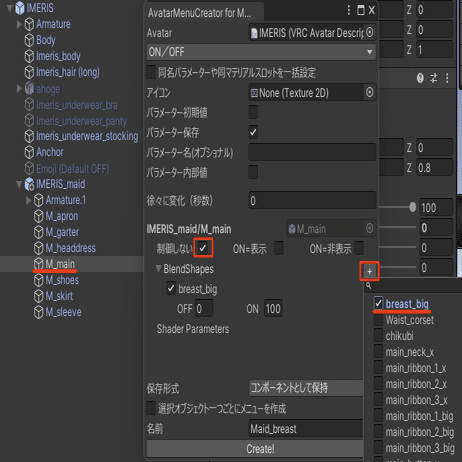462x462 pixels.
Task: Click the M_garter cube icon
Action: [39, 232]
